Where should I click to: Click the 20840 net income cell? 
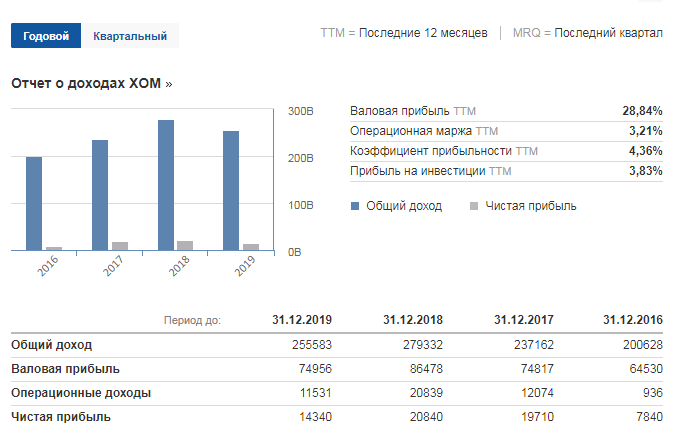(x=426, y=417)
